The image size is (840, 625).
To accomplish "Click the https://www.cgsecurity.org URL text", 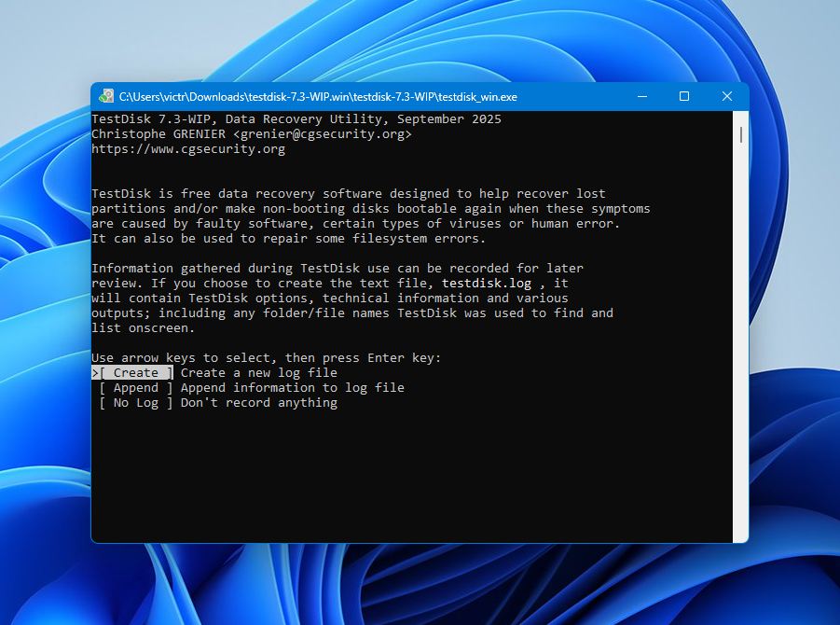I will (188, 149).
